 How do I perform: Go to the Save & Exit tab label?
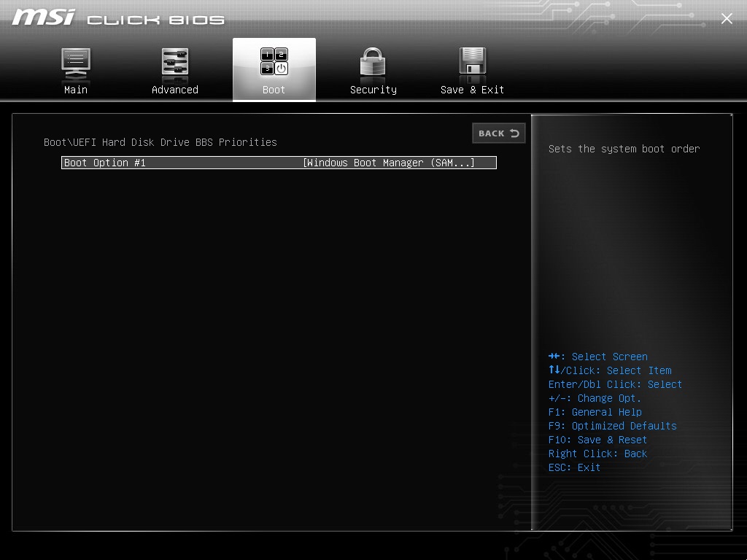pyautogui.click(x=472, y=90)
